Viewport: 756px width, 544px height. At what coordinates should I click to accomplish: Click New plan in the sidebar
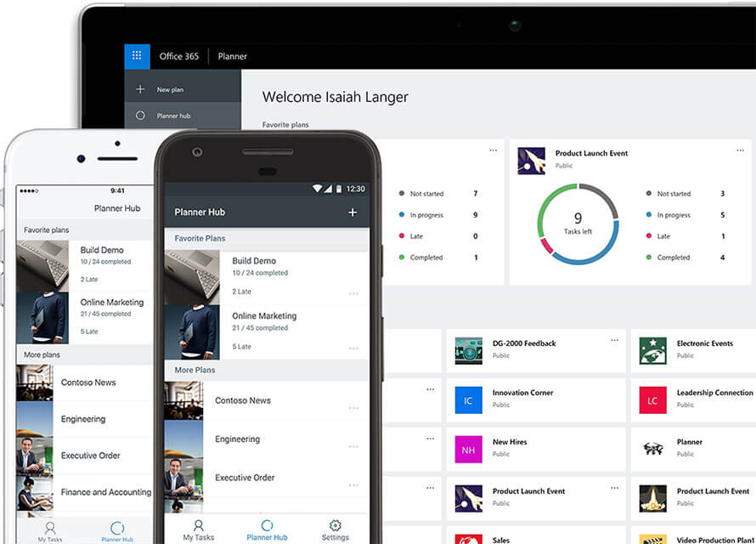pyautogui.click(x=170, y=89)
